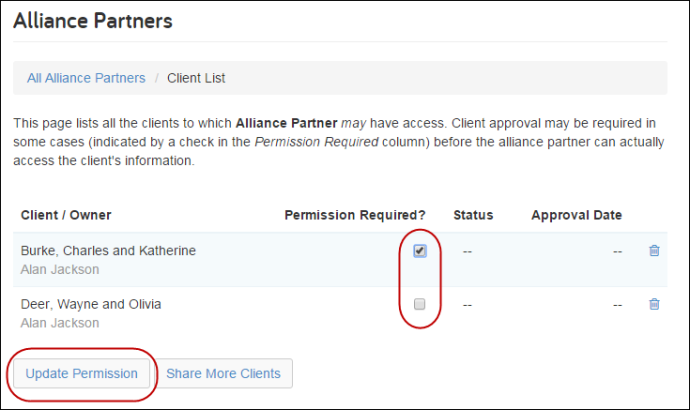This screenshot has height=410, width=690.
Task: Select client name Burke, Charles and Katherine
Action: 108,251
